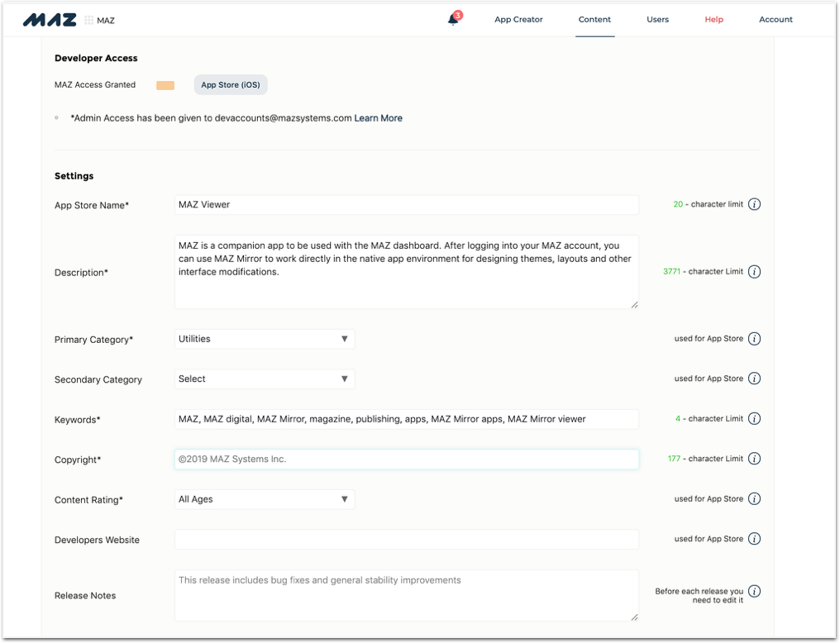Click into the Description text area
Screen dimensions: 840x643
(x=407, y=272)
